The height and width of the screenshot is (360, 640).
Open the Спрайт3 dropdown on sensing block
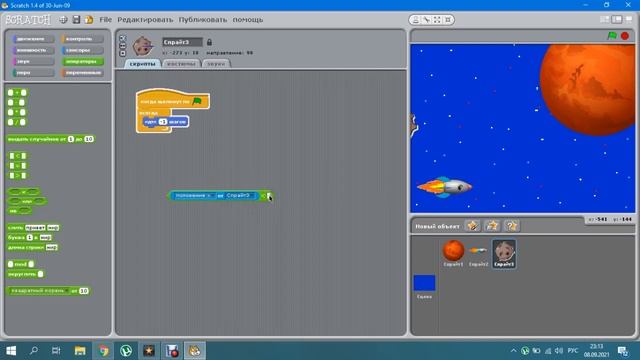tap(241, 196)
